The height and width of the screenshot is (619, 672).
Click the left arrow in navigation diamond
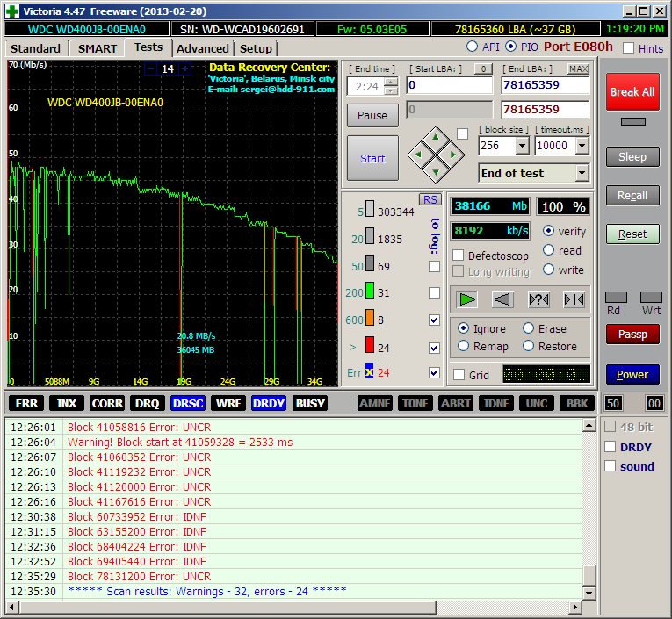(418, 155)
